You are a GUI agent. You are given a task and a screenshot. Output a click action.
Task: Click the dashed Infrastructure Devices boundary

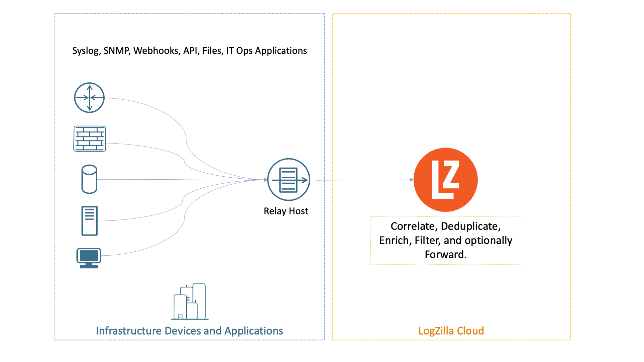point(55,168)
